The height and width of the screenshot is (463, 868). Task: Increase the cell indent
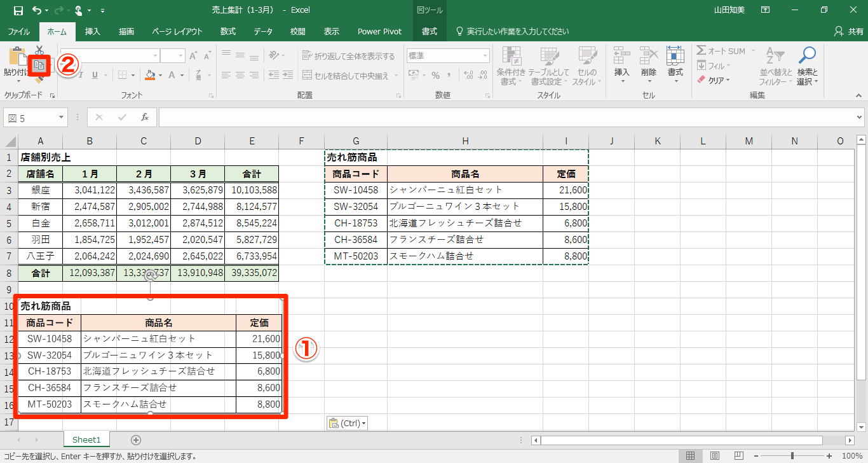pyautogui.click(x=288, y=75)
